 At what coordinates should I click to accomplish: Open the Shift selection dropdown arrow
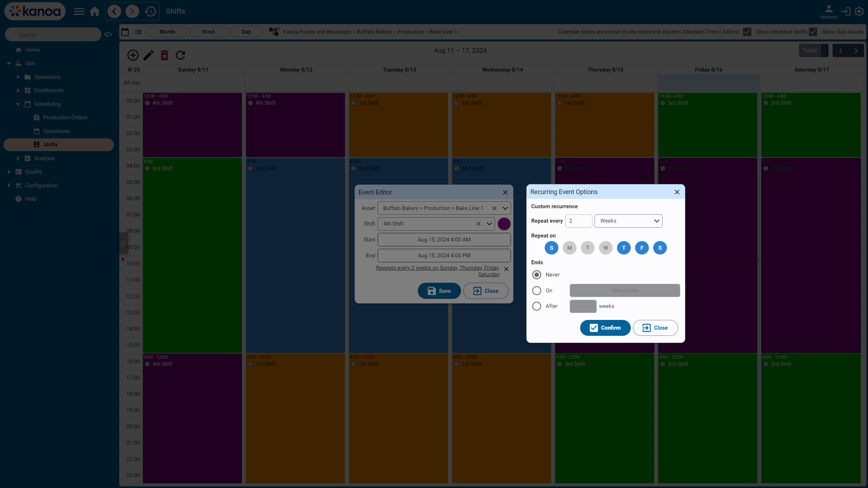click(489, 224)
